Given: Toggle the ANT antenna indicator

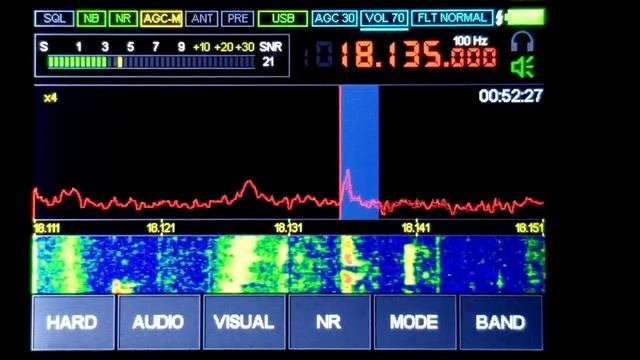Looking at the screenshot, I should 202,19.
